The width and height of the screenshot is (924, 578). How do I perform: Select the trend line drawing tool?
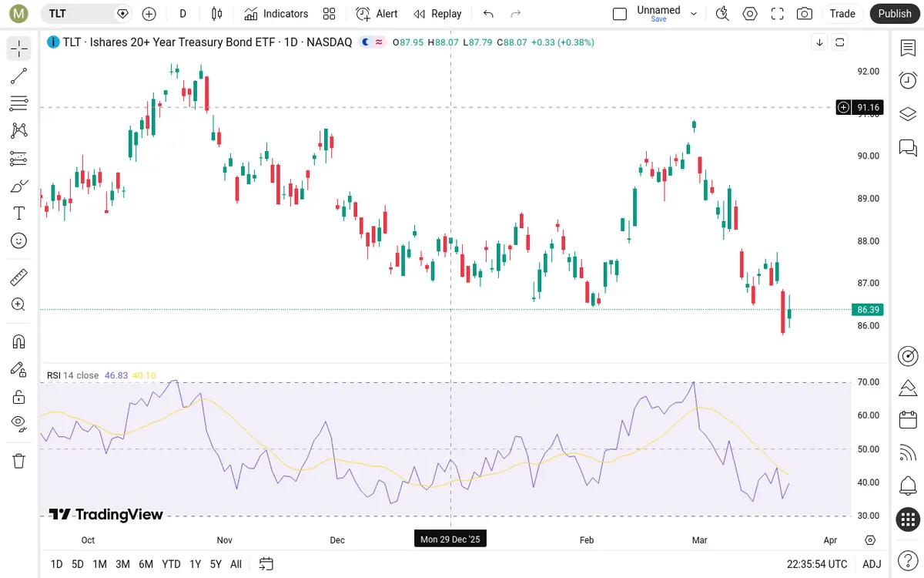(x=19, y=76)
